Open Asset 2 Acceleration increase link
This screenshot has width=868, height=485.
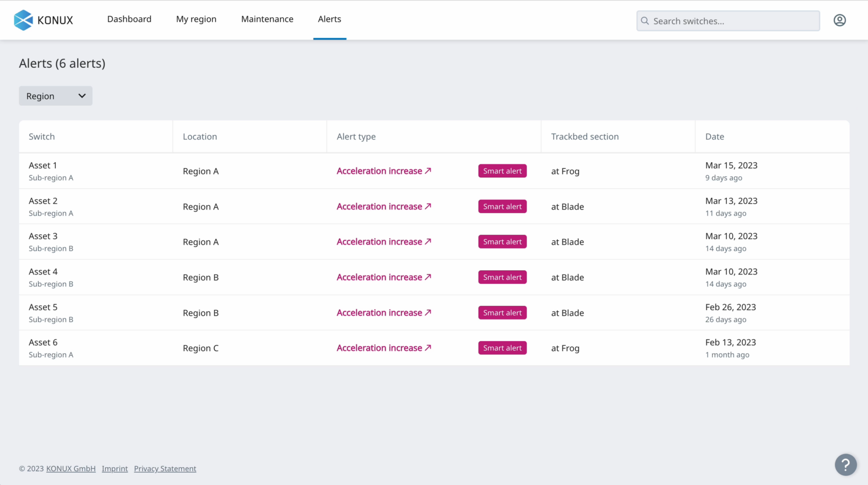point(379,207)
